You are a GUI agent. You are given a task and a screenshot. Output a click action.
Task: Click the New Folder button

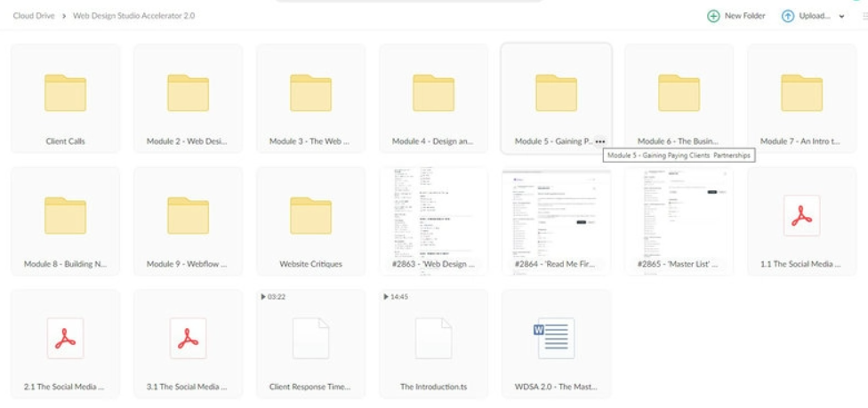coord(736,16)
